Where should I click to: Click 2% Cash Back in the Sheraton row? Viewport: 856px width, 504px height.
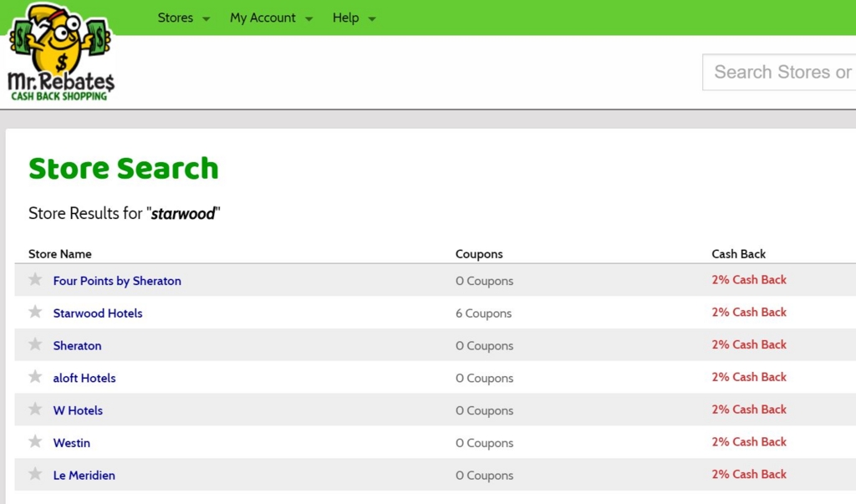749,344
